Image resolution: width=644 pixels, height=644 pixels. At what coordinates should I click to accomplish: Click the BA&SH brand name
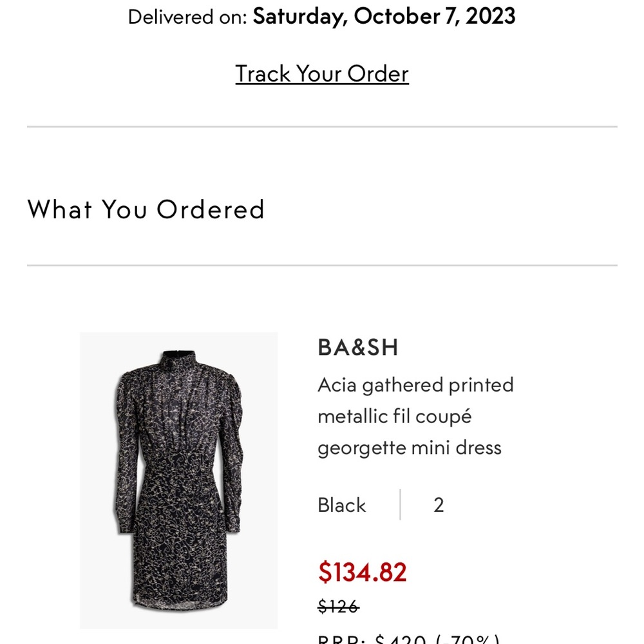(x=358, y=348)
